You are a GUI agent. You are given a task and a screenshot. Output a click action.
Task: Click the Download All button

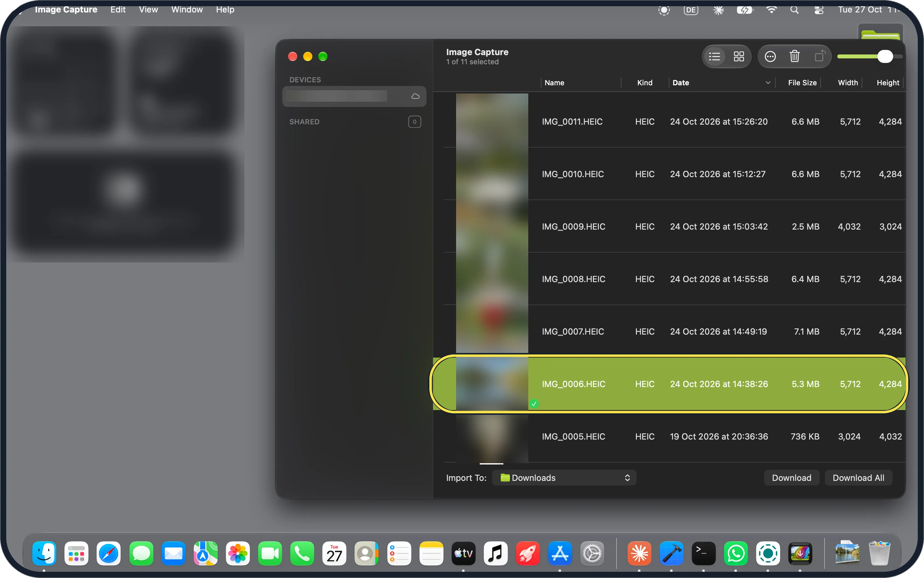pos(858,478)
